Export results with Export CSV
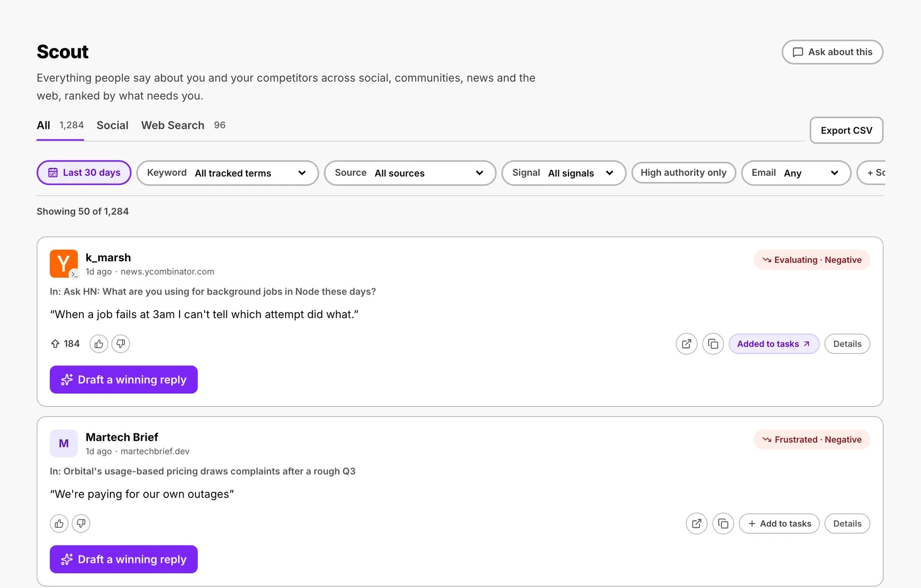The height and width of the screenshot is (588, 921). (846, 130)
